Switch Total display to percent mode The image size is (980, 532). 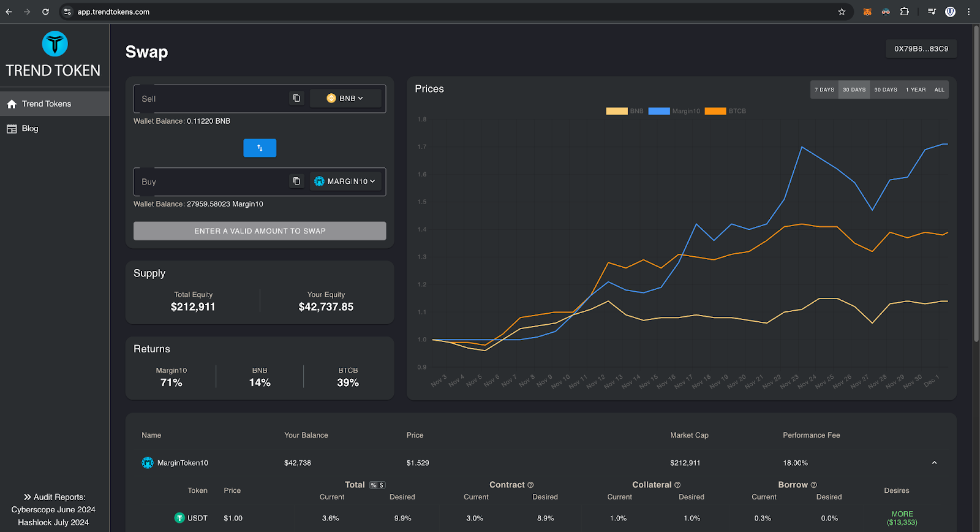coord(374,485)
